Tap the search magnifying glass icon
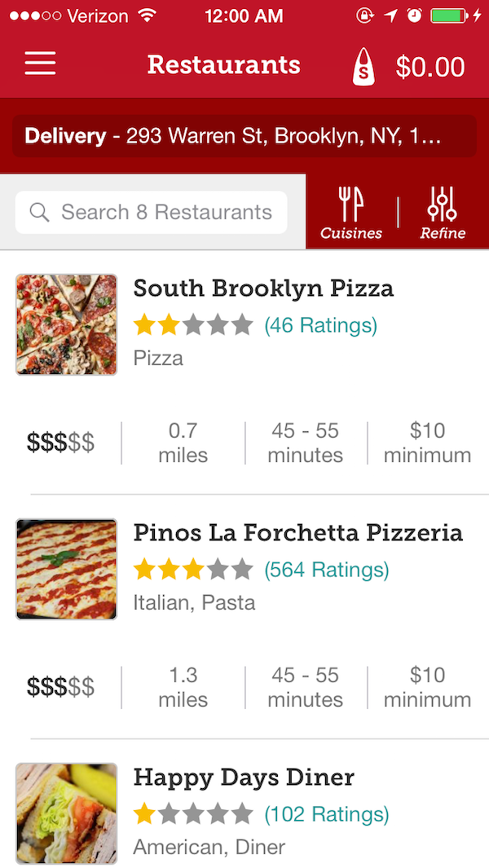Screen dimensions: 489x868 [39, 213]
